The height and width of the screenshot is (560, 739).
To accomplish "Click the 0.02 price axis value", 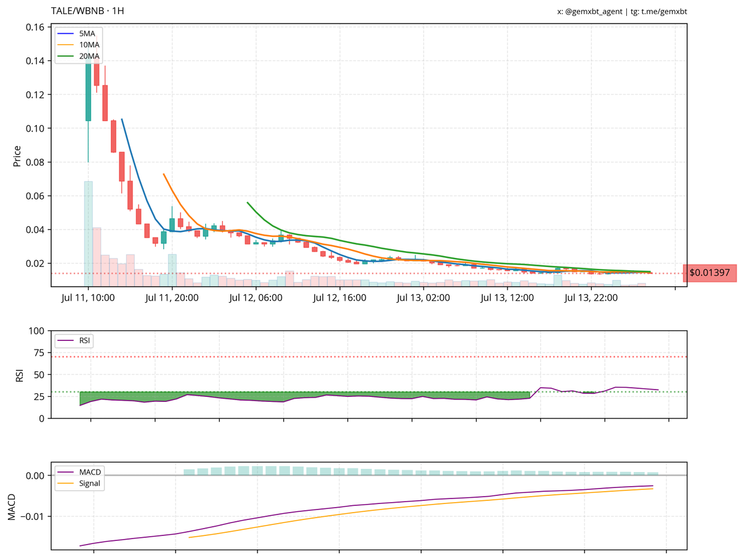I will 34,263.
